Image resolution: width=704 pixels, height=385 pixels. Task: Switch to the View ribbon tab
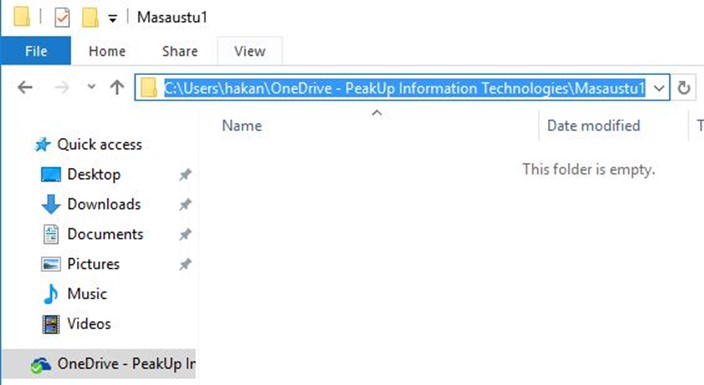pos(250,51)
